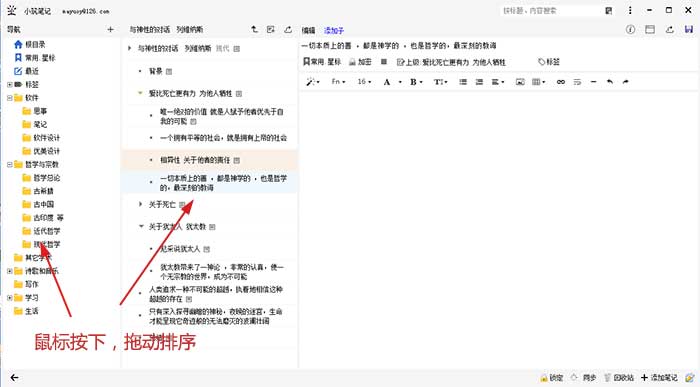Open the T heading style dropdown

coord(440,82)
